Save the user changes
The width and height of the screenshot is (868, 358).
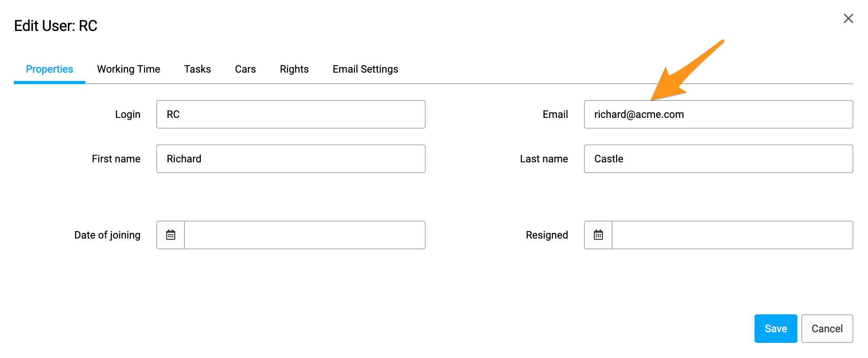tap(776, 329)
